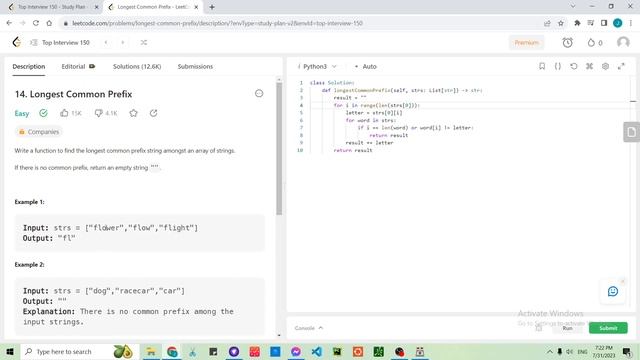Expand the Companies tag
Viewport: 640px width, 360px height.
click(x=39, y=132)
